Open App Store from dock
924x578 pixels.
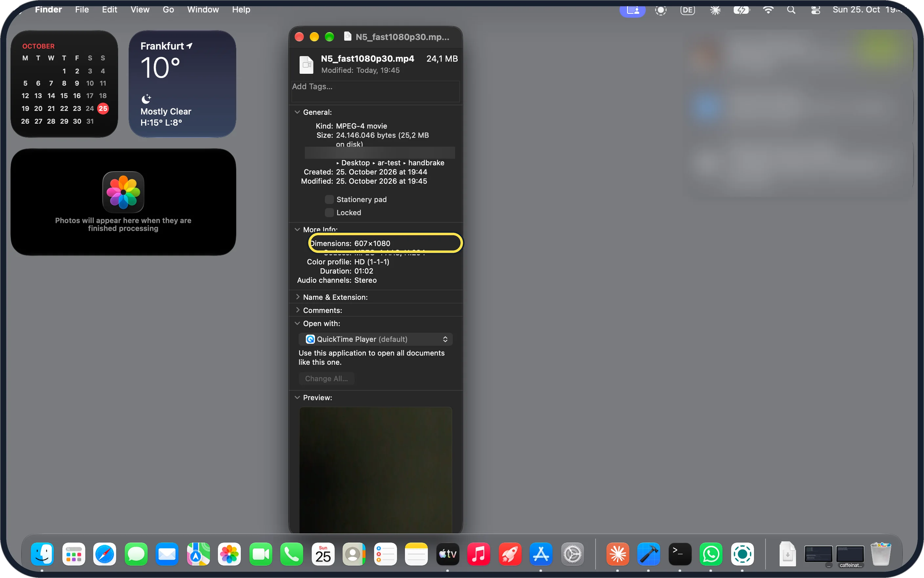pos(541,554)
